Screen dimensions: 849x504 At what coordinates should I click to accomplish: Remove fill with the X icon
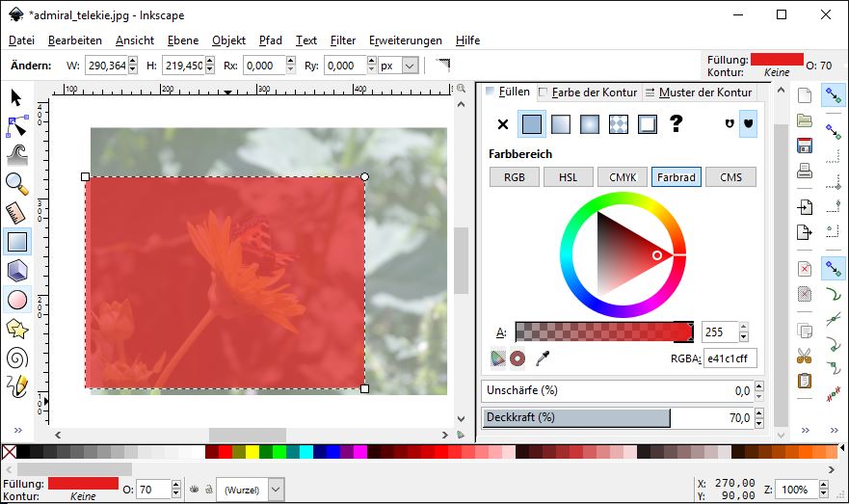coord(502,123)
